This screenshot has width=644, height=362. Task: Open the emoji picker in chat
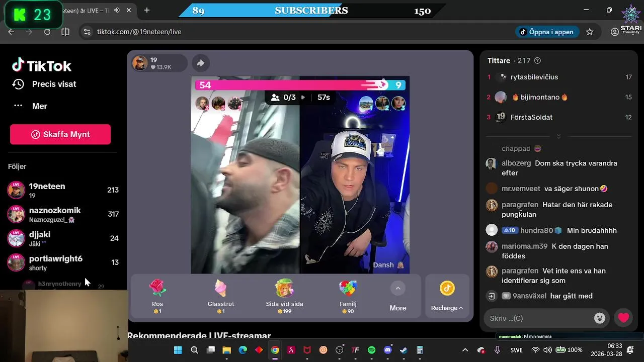(x=599, y=318)
